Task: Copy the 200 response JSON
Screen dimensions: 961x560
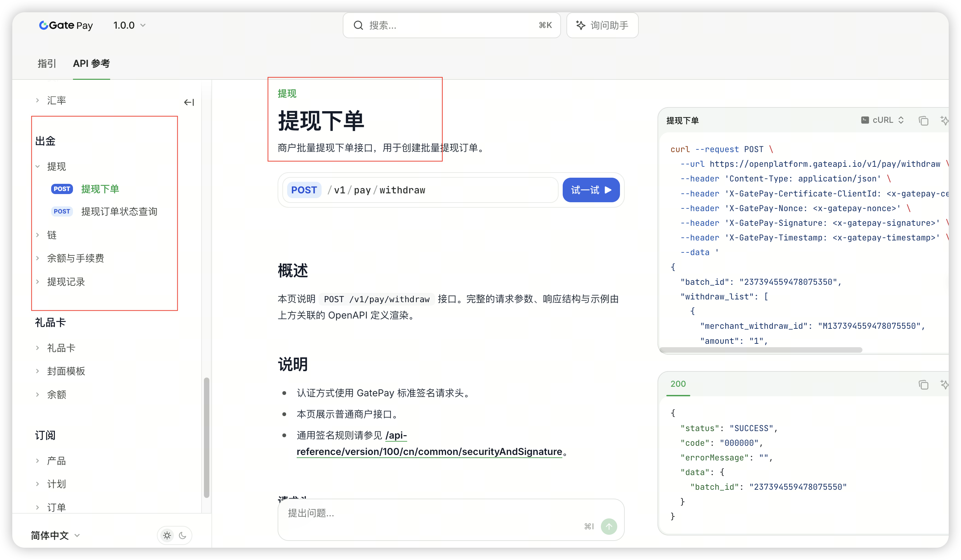Action: click(923, 384)
